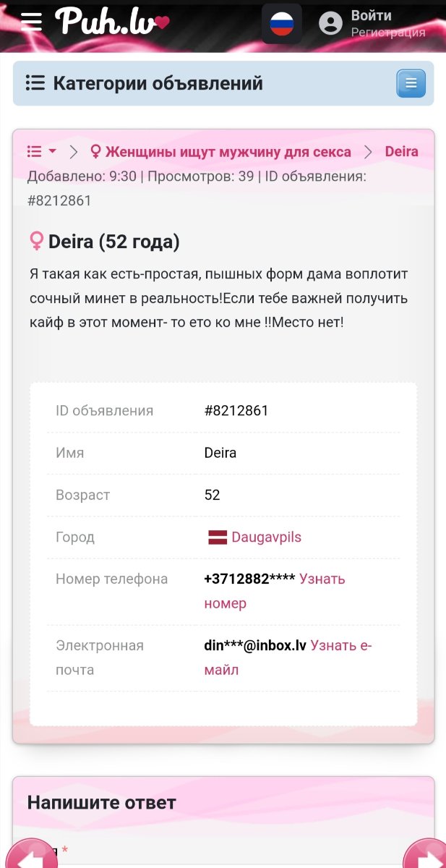446x868 pixels.
Task: Switch language via Russian flag icon
Action: (x=282, y=24)
